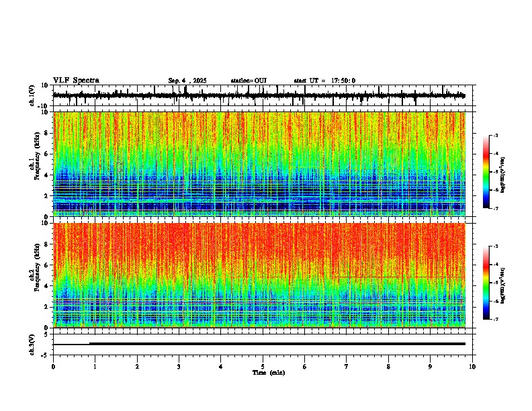
Task: Click the thick black ch.3 signal line
Action: pos(277,344)
